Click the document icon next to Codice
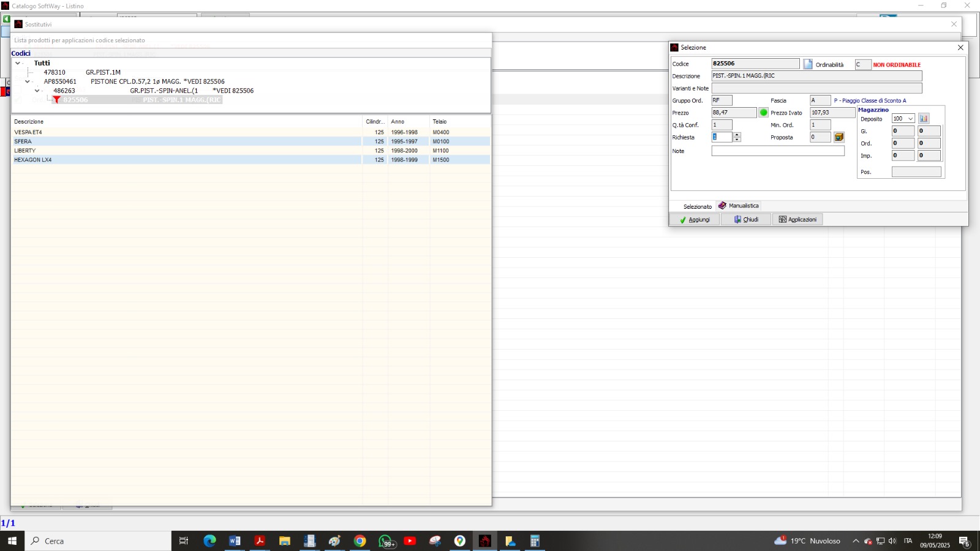 tap(808, 64)
